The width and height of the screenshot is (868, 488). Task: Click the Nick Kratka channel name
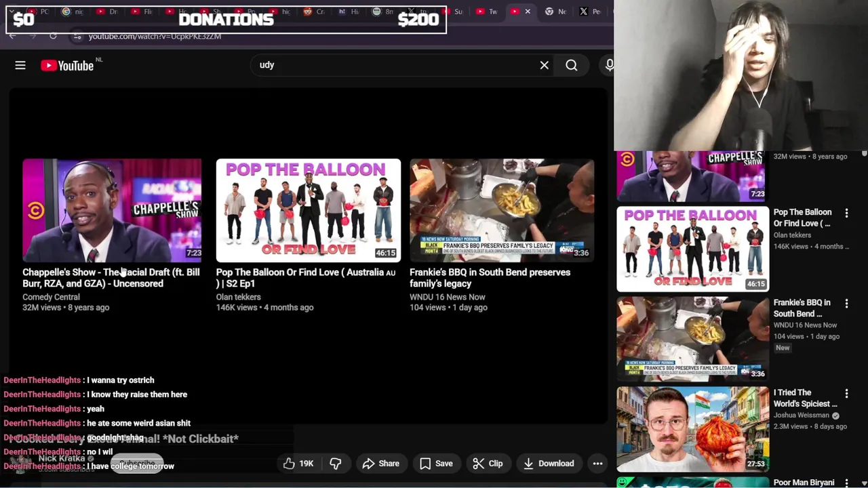coord(62,458)
